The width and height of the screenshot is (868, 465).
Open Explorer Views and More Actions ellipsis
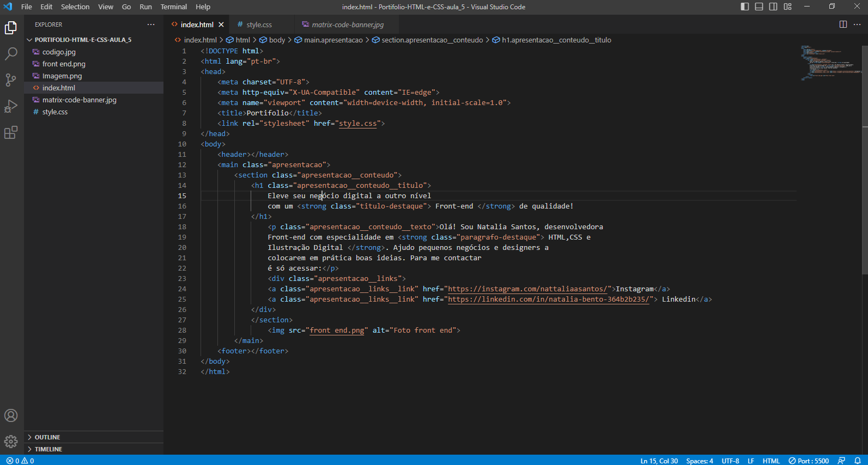point(151,25)
